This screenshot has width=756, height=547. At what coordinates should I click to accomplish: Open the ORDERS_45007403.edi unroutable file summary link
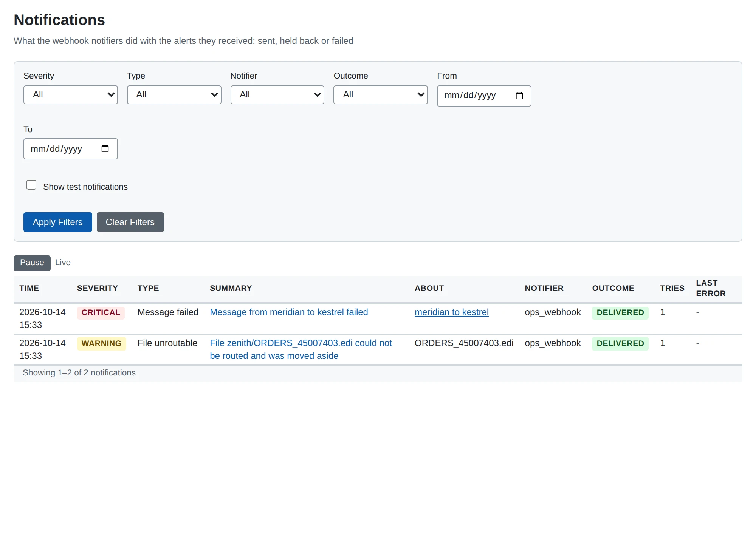(301, 349)
